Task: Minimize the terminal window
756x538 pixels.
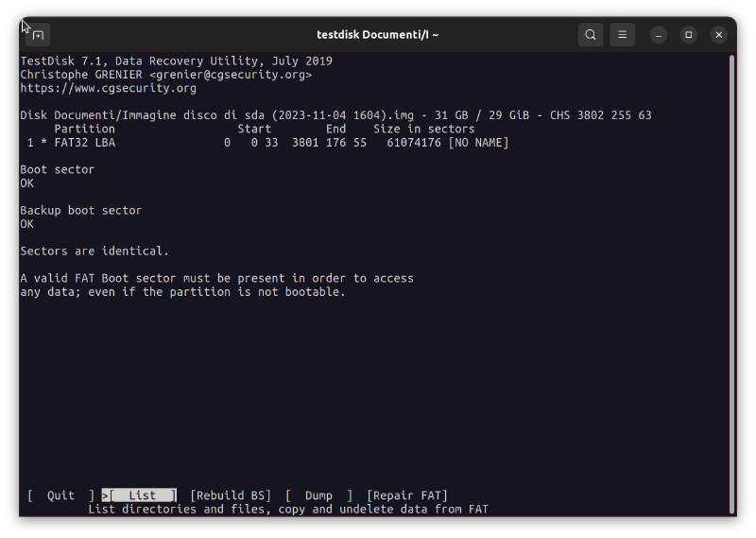Action: [659, 35]
